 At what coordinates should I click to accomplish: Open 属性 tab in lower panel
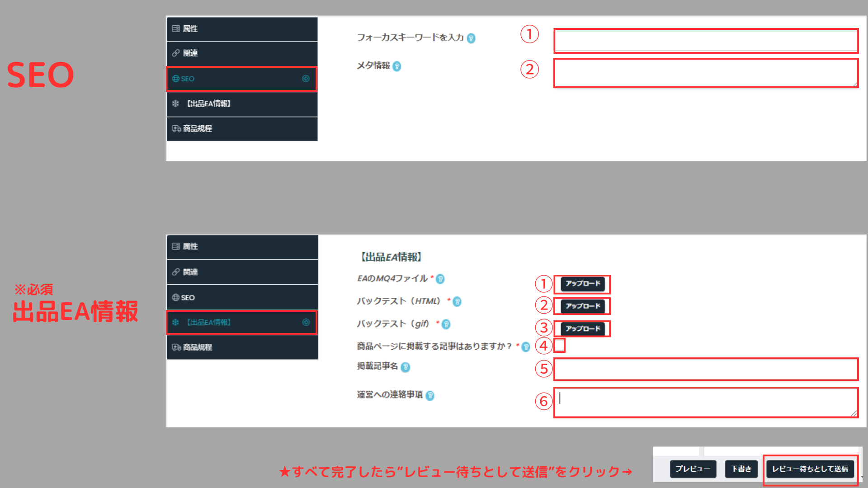tap(242, 247)
